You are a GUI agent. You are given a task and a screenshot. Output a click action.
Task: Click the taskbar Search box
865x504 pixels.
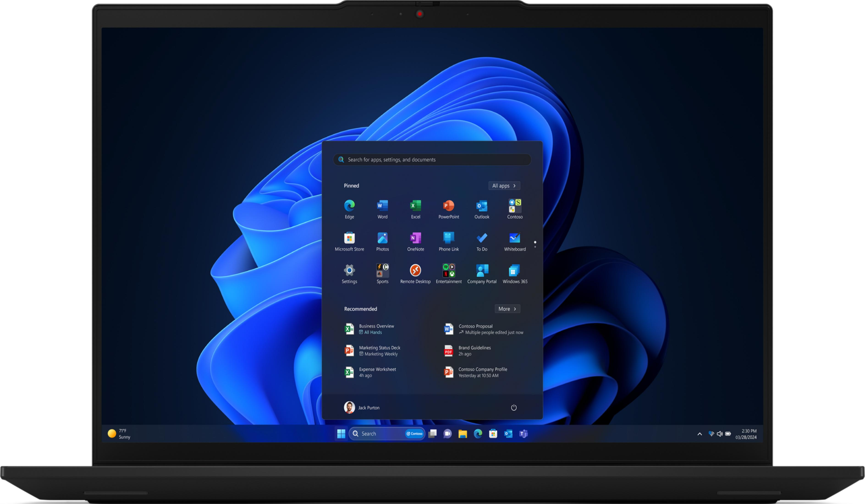coord(386,434)
